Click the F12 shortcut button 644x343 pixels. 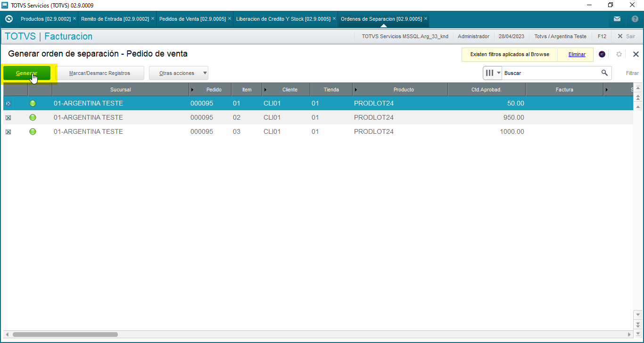click(x=602, y=36)
